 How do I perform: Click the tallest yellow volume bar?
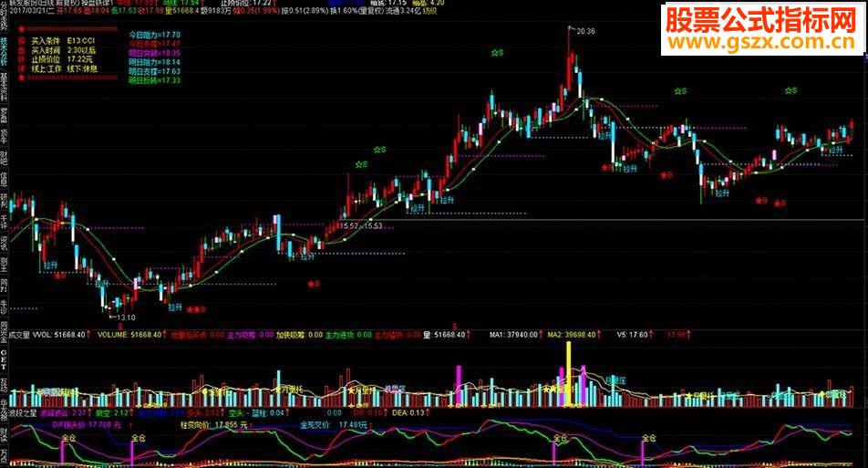click(568, 375)
